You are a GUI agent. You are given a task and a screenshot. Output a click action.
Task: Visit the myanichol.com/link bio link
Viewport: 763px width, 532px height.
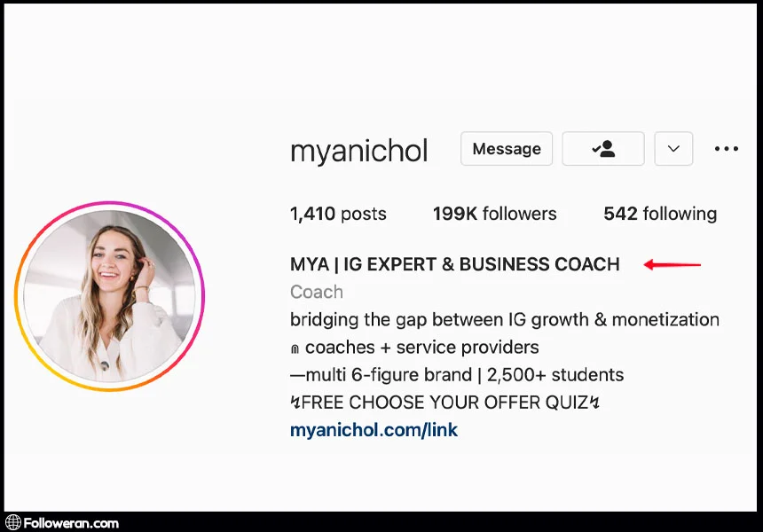pos(374,430)
